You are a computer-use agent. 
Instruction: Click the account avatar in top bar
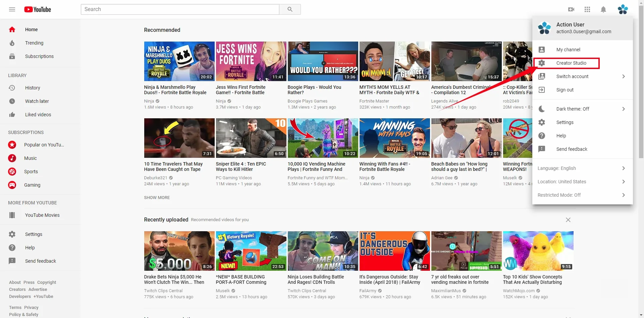pos(623,9)
